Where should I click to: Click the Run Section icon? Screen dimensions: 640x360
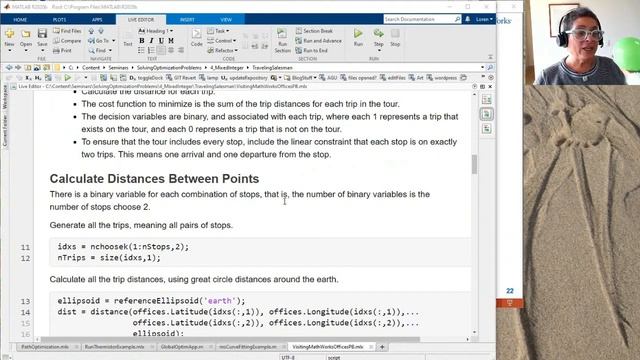(282, 34)
